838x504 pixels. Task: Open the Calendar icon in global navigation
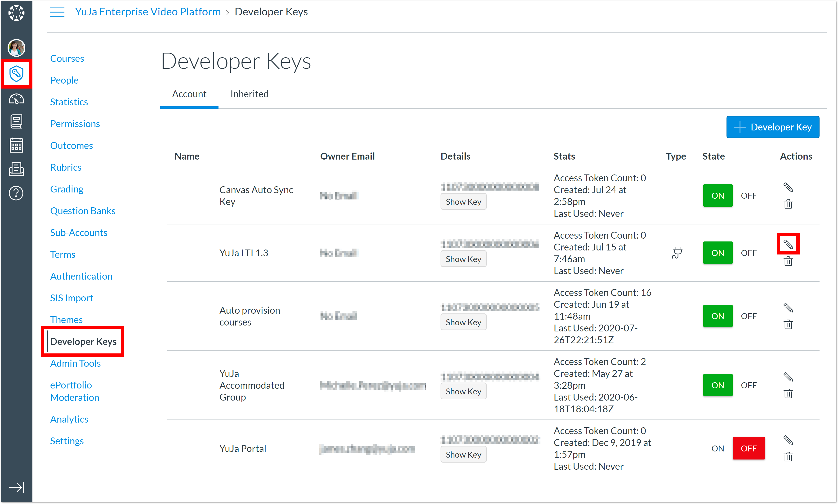coord(16,145)
